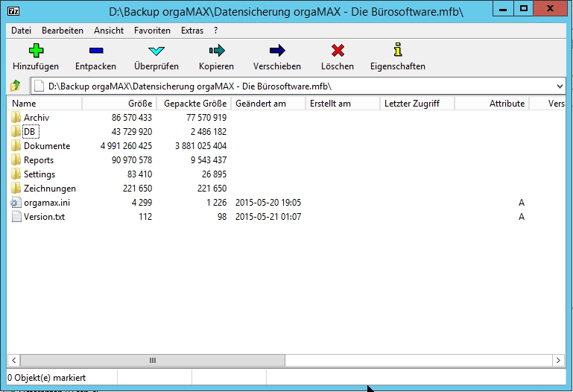Open the Datei menu

[21, 31]
